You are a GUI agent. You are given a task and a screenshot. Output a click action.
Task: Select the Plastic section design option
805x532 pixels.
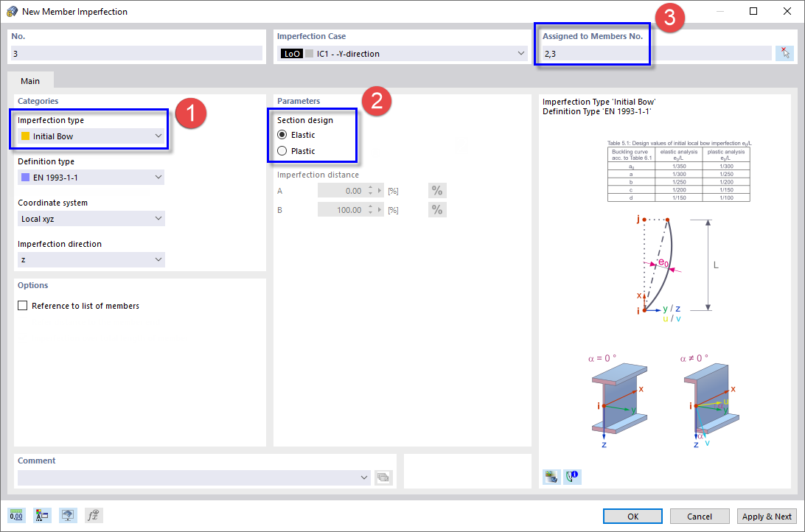point(282,150)
